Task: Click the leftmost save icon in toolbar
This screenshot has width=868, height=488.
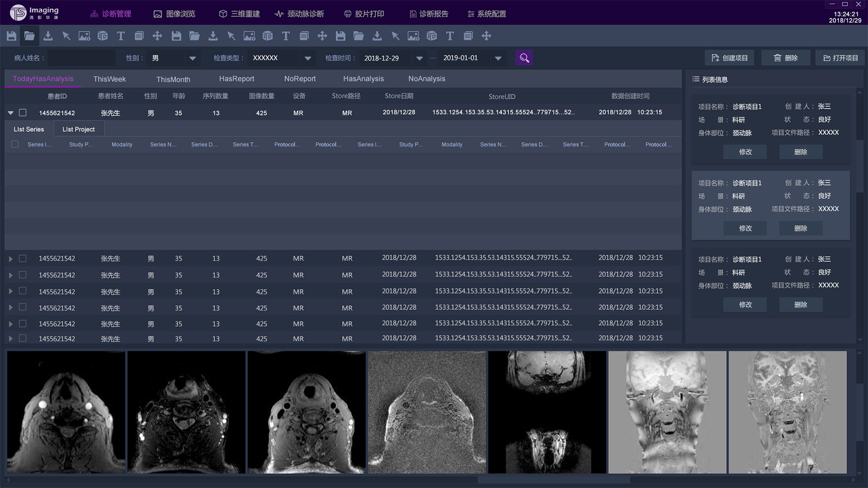Action: (x=12, y=36)
